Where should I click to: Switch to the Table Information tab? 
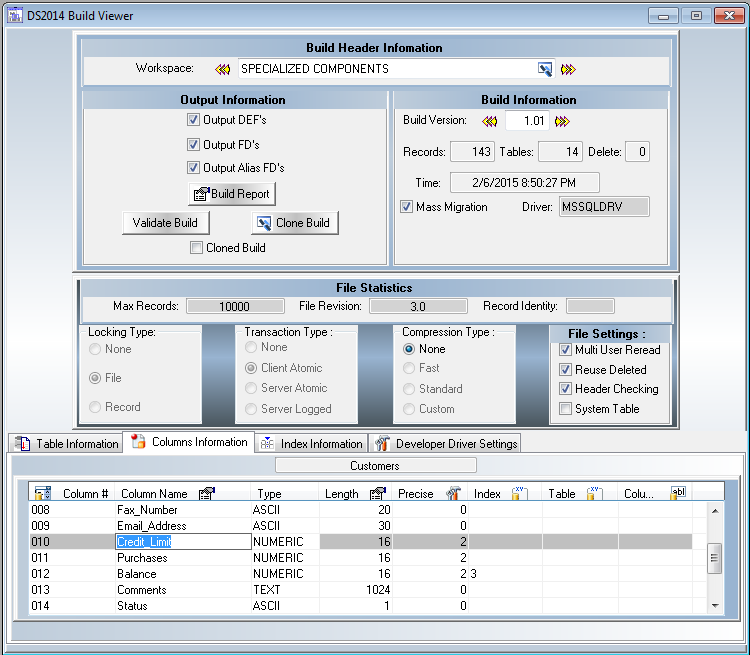[x=67, y=443]
